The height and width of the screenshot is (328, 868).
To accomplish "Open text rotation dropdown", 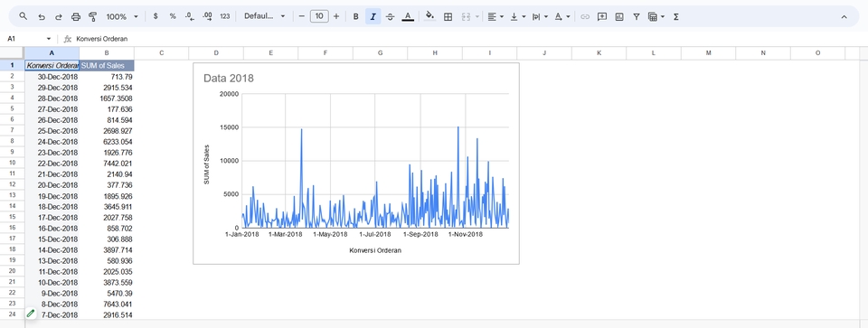I will pyautogui.click(x=561, y=16).
